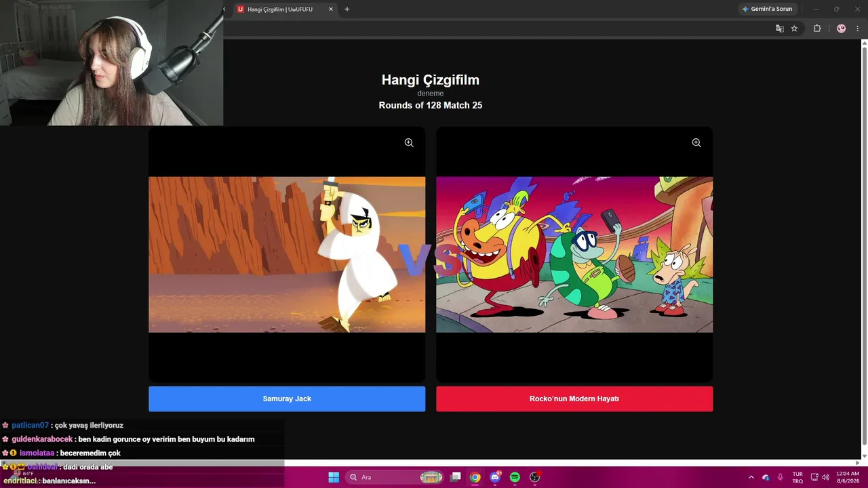The image size is (868, 488).
Task: Vote for Rocko'nun Modern Hayatı
Action: coord(574,399)
